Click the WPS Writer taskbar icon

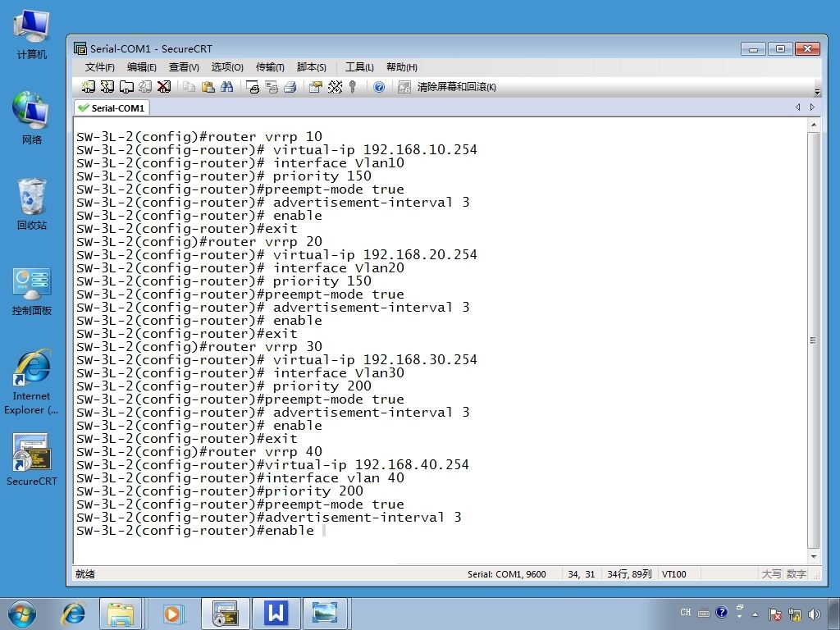pos(276,614)
